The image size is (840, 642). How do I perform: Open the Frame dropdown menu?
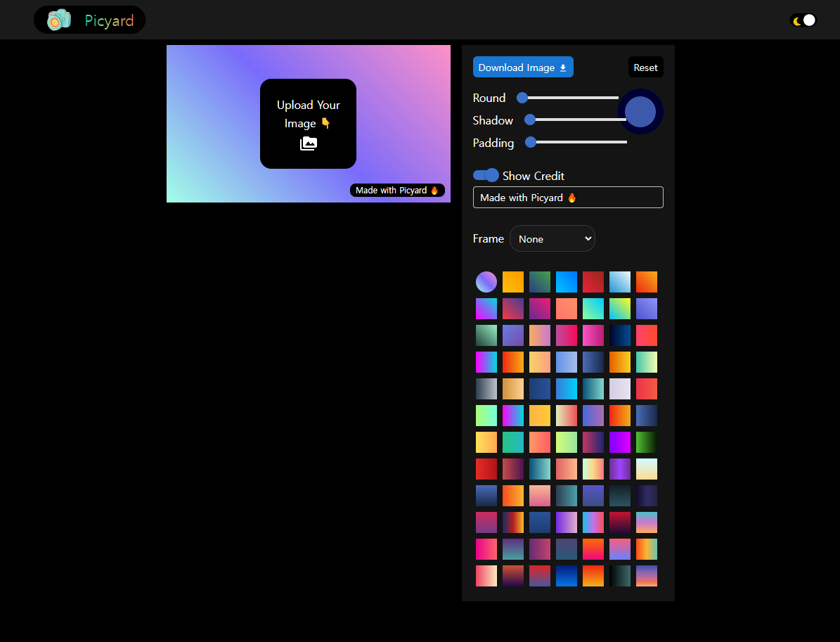tap(552, 238)
